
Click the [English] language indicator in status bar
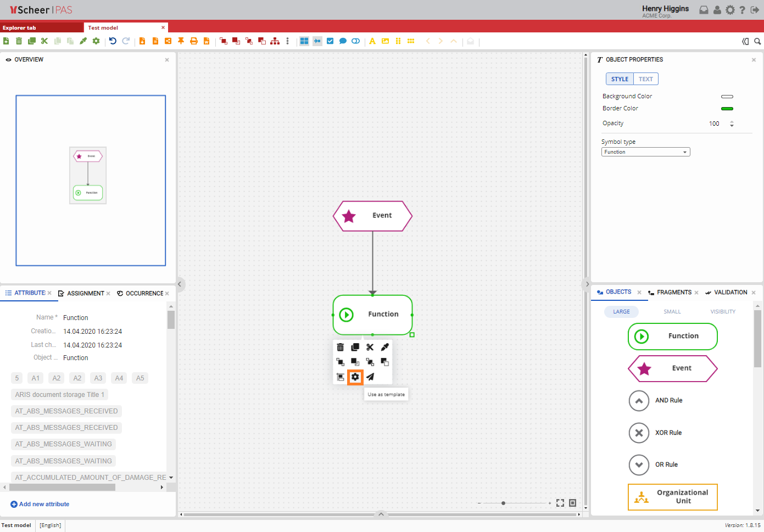pos(51,525)
